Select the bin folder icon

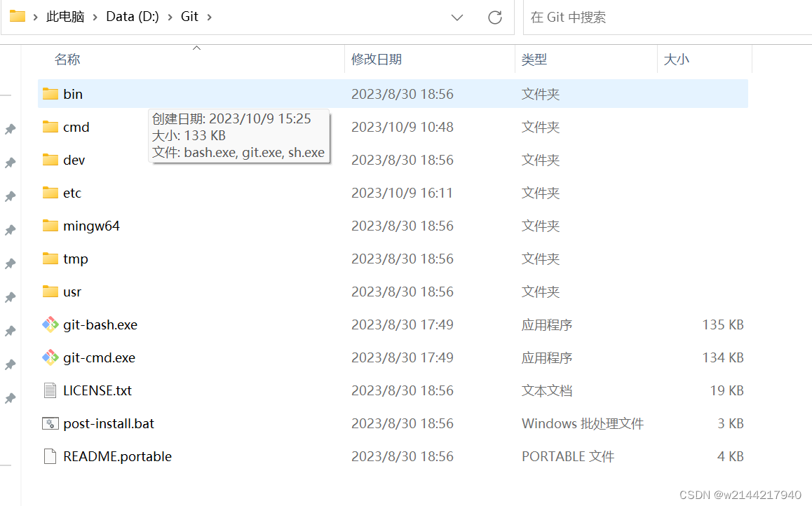[x=50, y=93]
